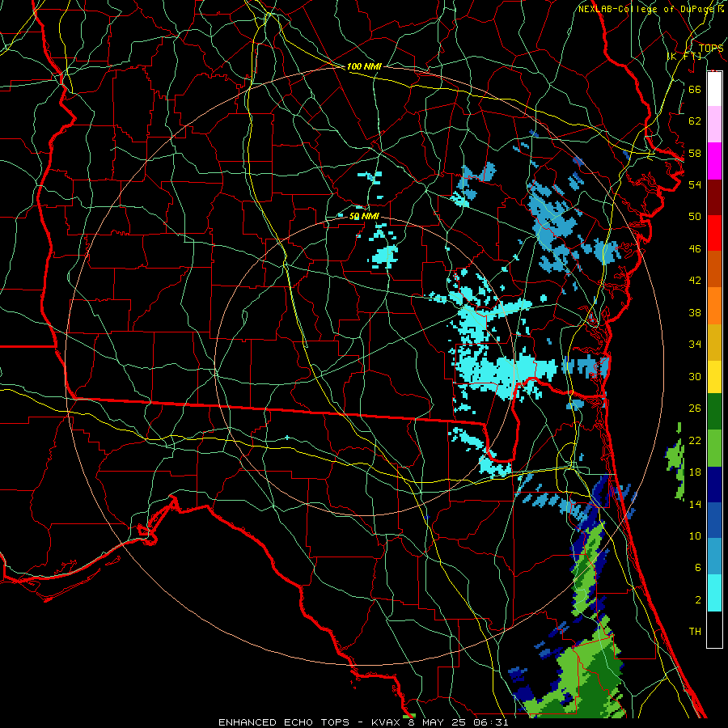Click the white swatch in the tops legend
This screenshot has width=728, height=728.
coord(714,89)
